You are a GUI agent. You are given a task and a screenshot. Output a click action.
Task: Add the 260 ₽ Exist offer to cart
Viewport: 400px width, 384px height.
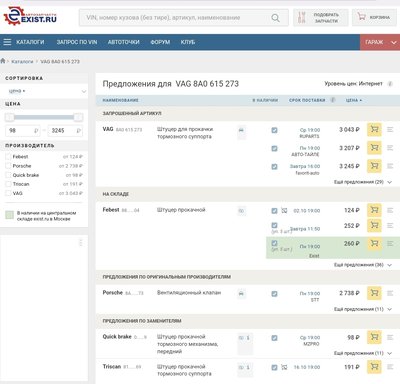tap(374, 244)
